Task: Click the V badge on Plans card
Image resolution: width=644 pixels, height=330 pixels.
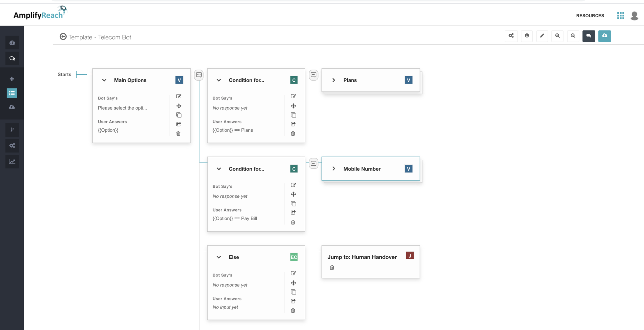Action: (408, 80)
